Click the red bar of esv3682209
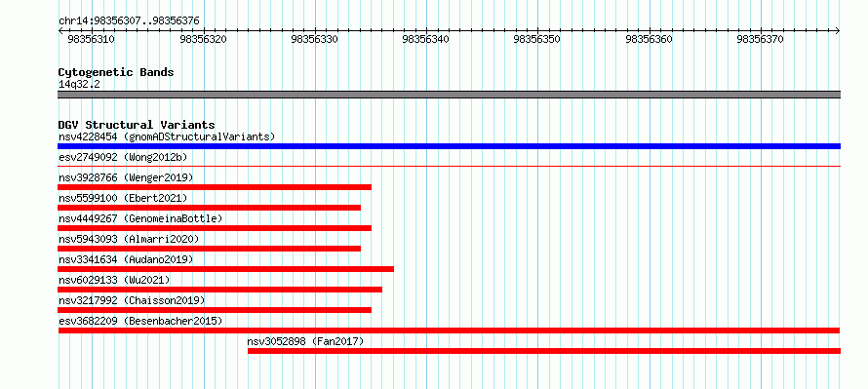This screenshot has height=389, width=868. [x=449, y=331]
